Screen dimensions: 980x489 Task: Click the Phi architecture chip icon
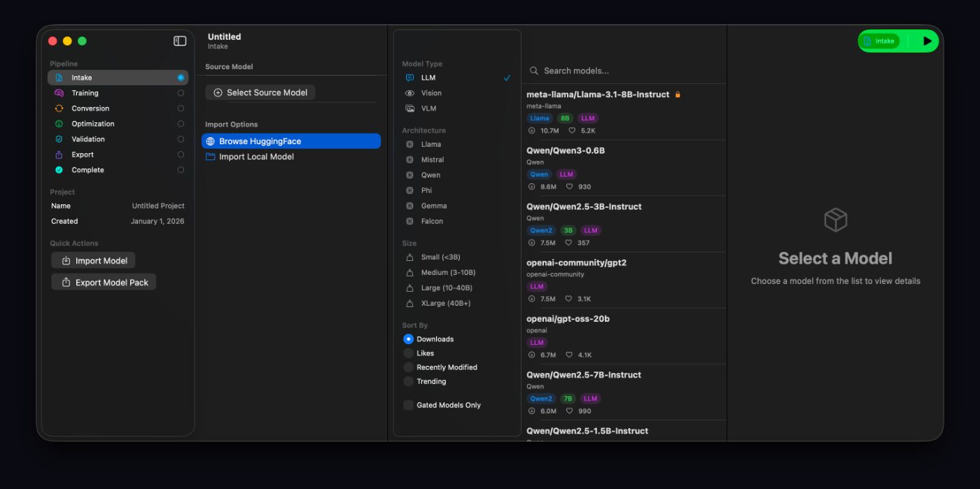pyautogui.click(x=410, y=190)
